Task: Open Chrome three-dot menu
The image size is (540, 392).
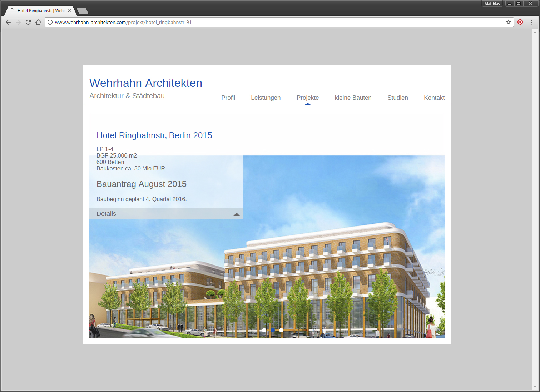Action: tap(532, 22)
